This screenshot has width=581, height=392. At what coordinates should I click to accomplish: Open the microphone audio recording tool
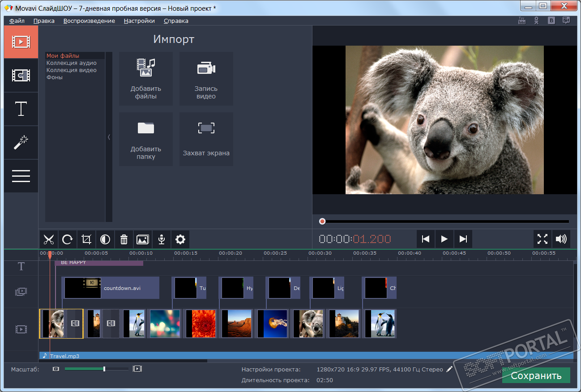[x=162, y=240]
